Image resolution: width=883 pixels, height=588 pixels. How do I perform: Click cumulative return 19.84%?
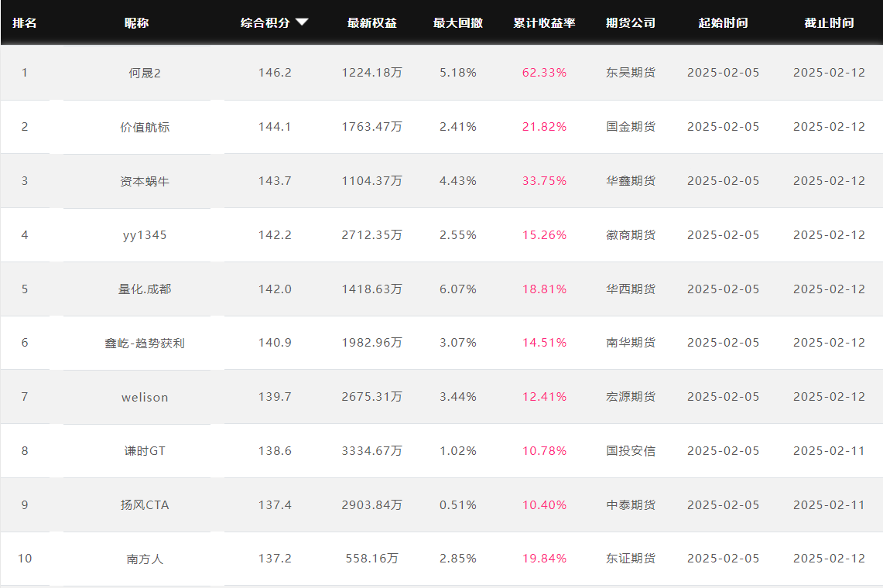coord(545,558)
